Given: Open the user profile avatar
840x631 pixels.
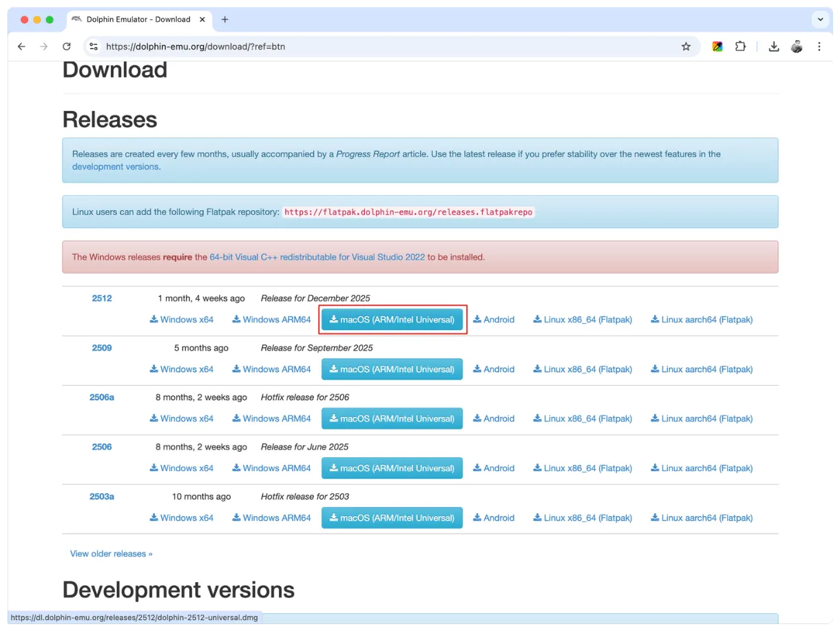Looking at the screenshot, I should click(797, 46).
